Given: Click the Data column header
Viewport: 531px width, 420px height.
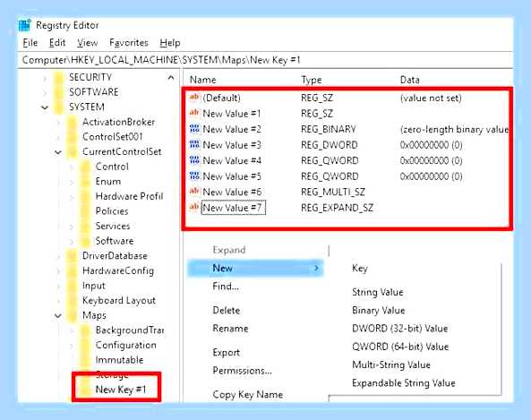Looking at the screenshot, I should 410,80.
